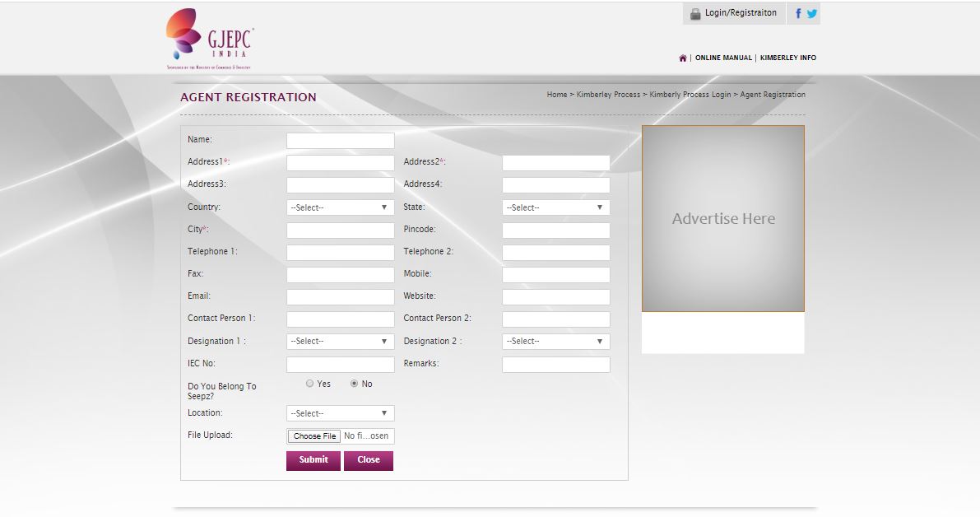This screenshot has width=980, height=517.
Task: Select No for Do You Belong To Seepz
Action: [354, 383]
